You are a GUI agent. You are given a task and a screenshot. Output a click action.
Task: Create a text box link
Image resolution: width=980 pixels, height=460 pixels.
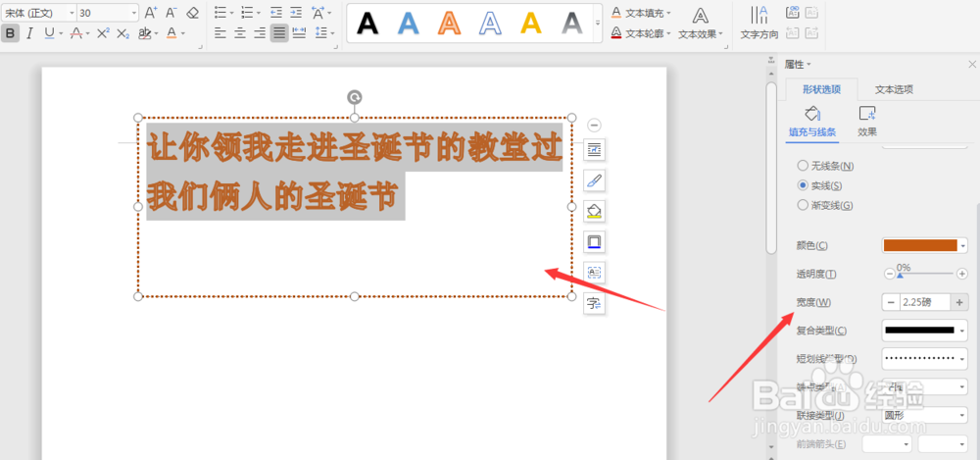793,13
